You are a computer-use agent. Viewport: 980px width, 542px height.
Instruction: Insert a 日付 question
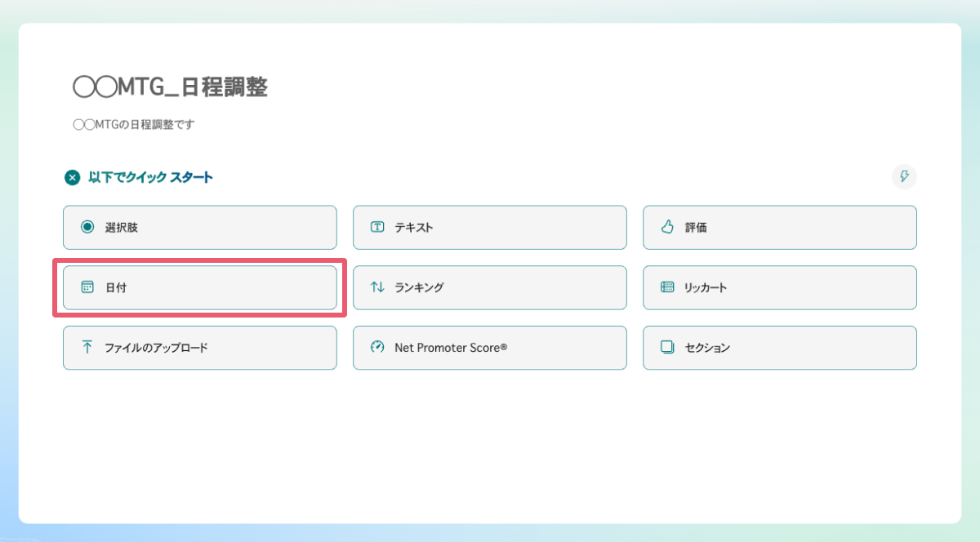pos(199,287)
